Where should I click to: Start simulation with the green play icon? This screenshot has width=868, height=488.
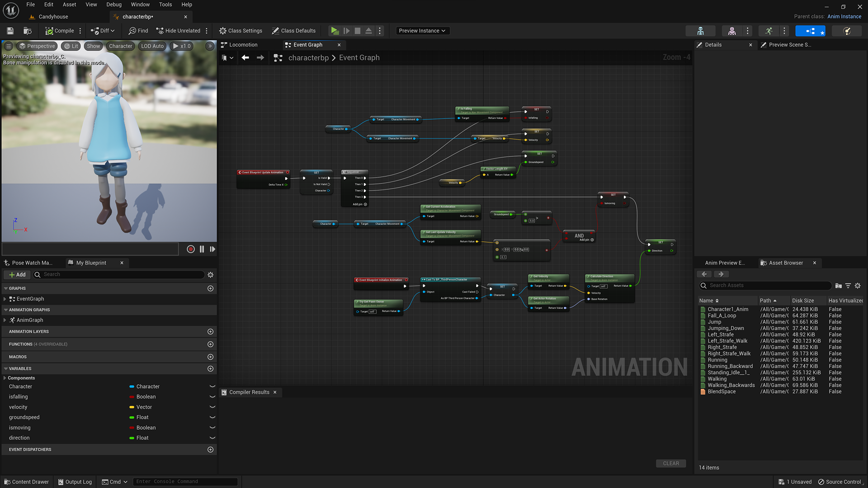click(335, 31)
